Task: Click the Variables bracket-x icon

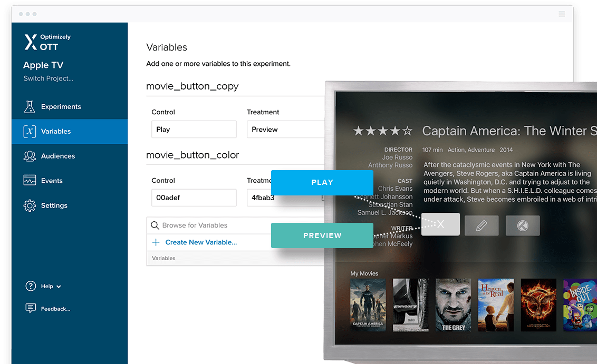Action: coord(30,131)
